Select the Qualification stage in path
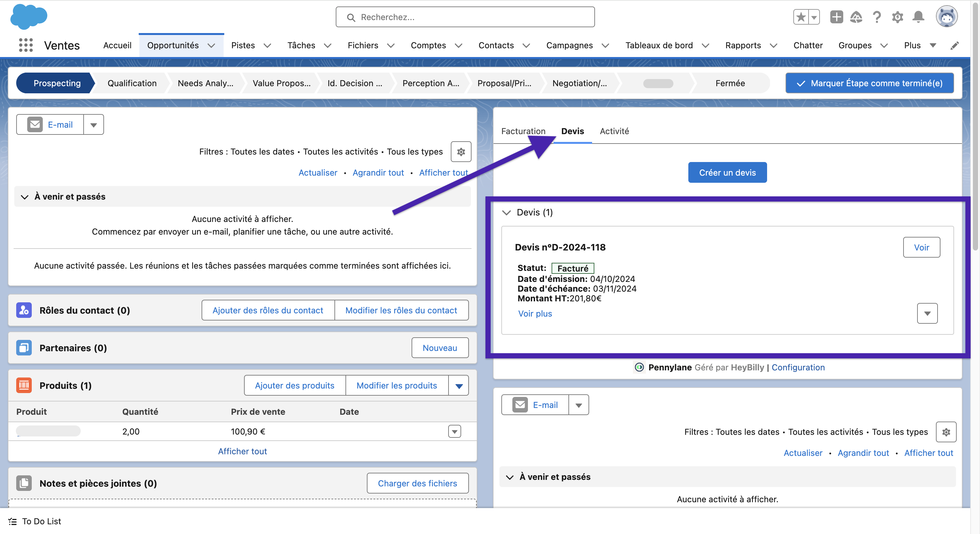Image resolution: width=980 pixels, height=534 pixels. point(132,83)
